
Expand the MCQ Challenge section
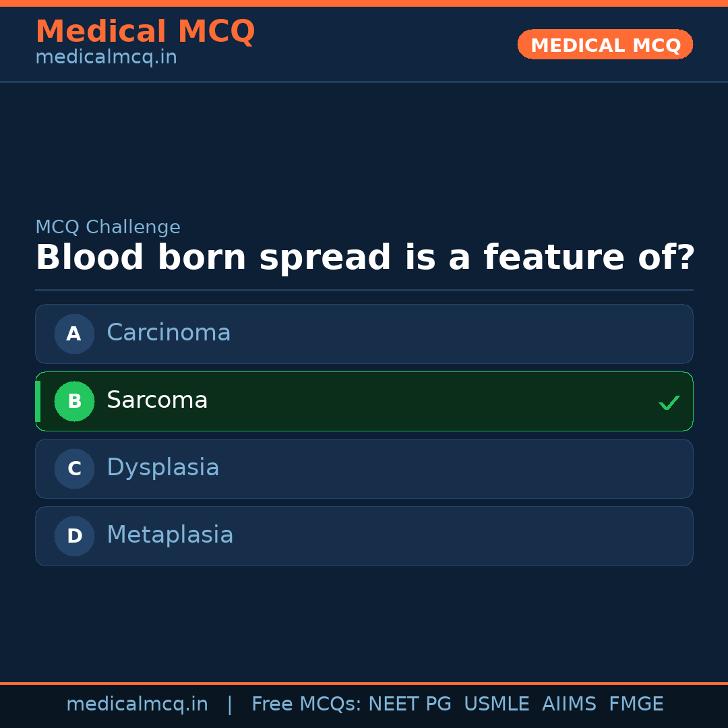click(x=108, y=227)
